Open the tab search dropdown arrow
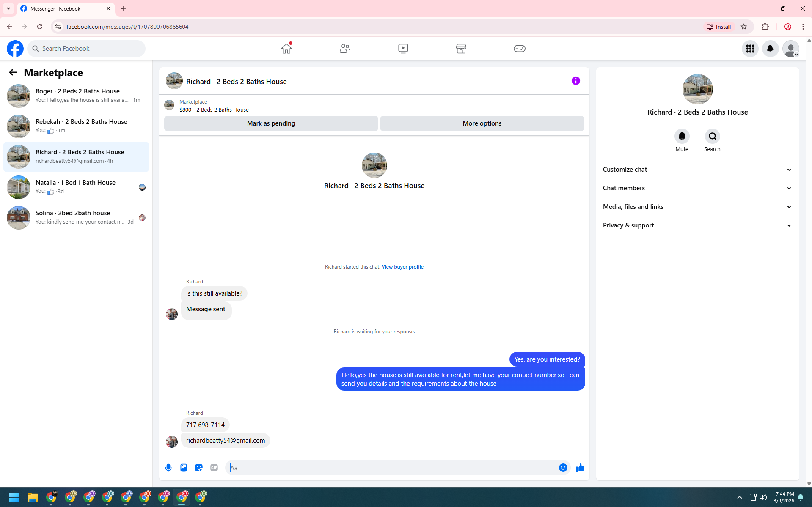The height and width of the screenshot is (507, 812). pos(8,8)
